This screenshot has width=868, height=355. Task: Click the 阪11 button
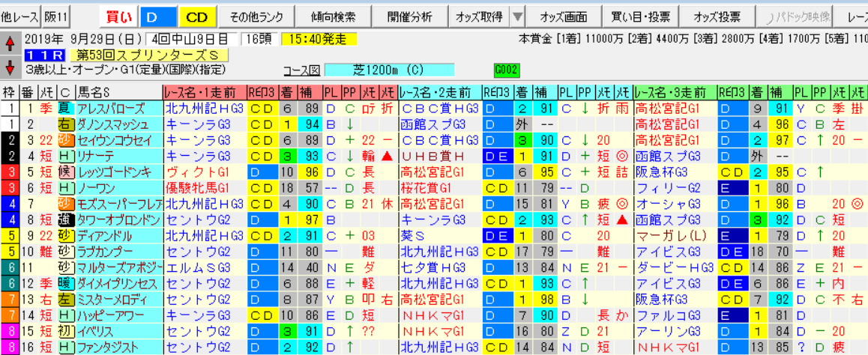click(56, 17)
